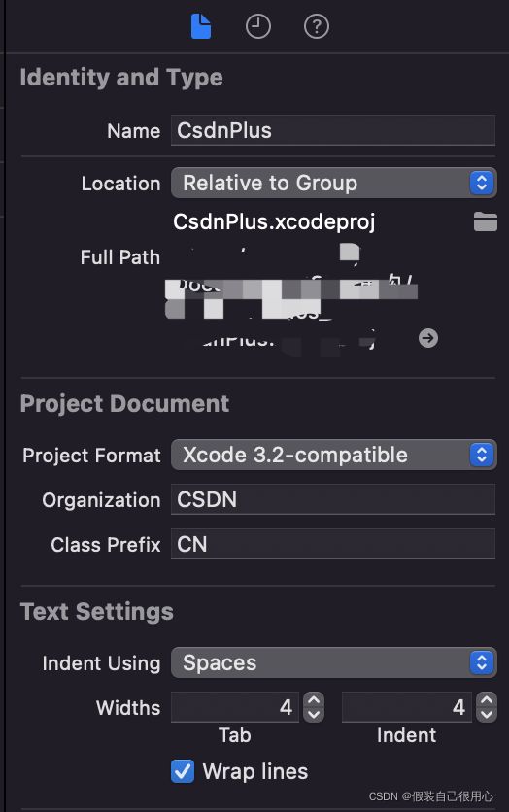Toggle the Wrap lines checkbox
Screen dimensions: 509x812
pos(183,771)
